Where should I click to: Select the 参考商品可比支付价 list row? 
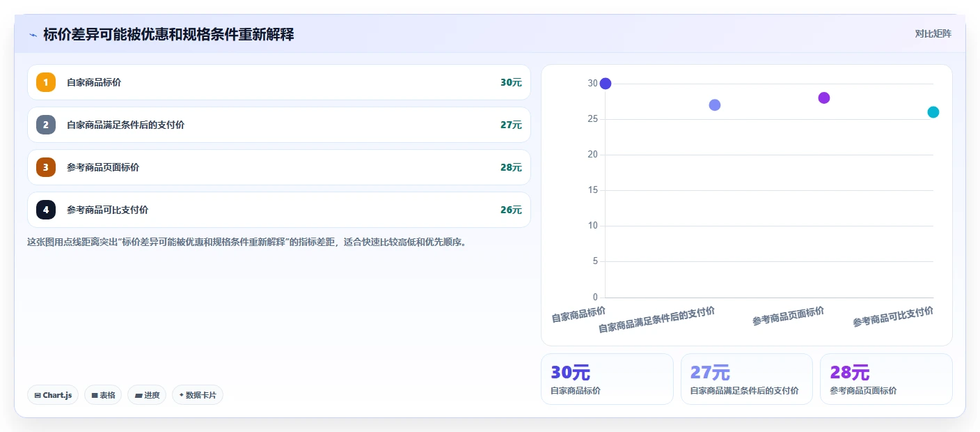[279, 210]
